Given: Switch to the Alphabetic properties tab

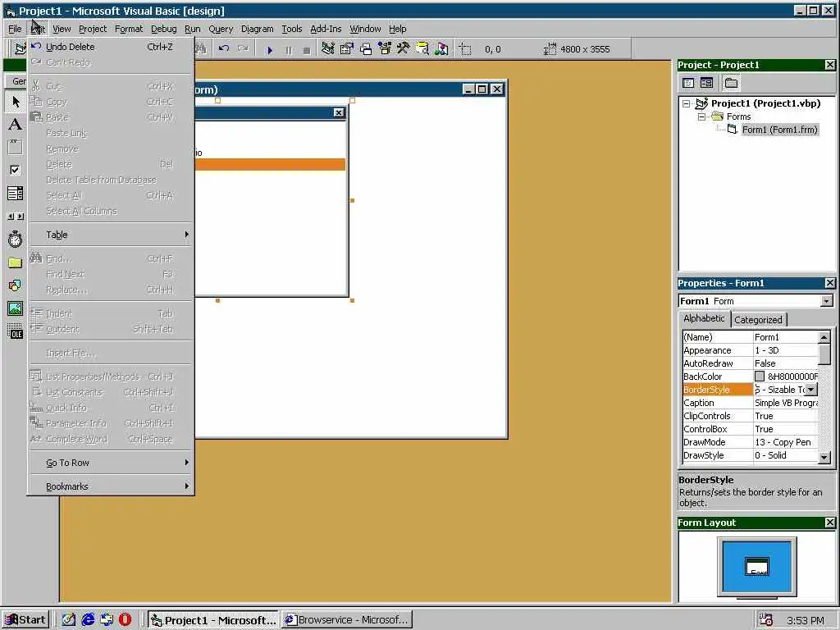Looking at the screenshot, I should pos(704,318).
